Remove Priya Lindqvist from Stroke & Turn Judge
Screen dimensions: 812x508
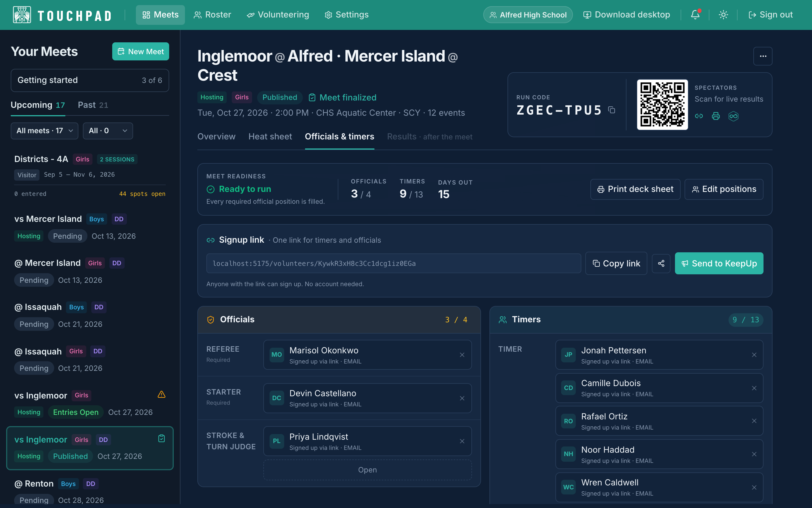[x=462, y=441]
